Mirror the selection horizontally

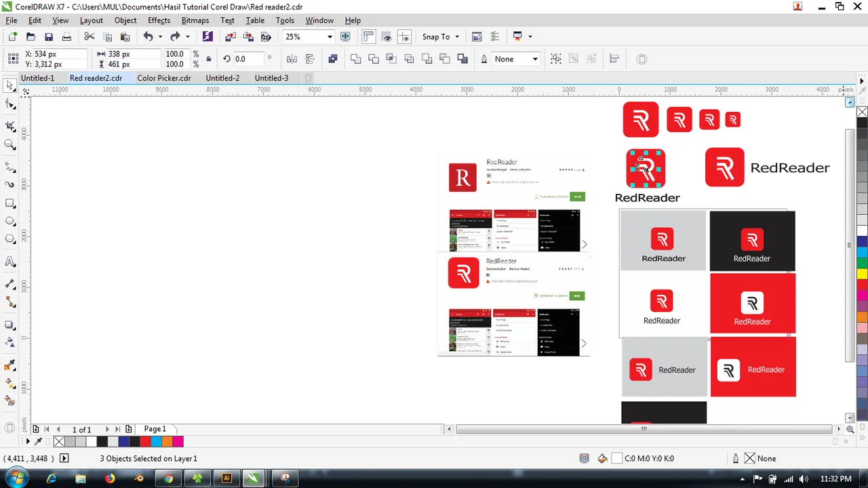coord(292,59)
